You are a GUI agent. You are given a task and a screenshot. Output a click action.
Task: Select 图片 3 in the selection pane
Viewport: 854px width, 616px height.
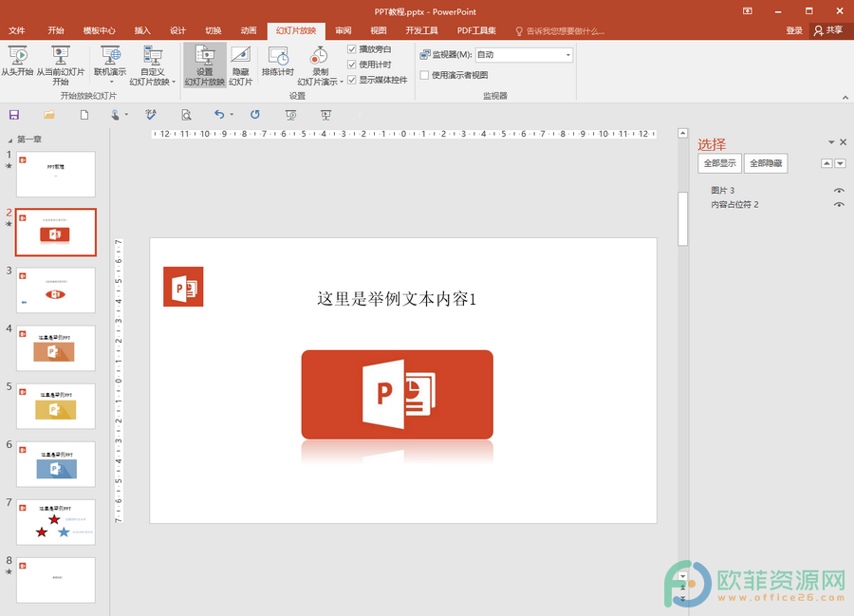point(723,190)
